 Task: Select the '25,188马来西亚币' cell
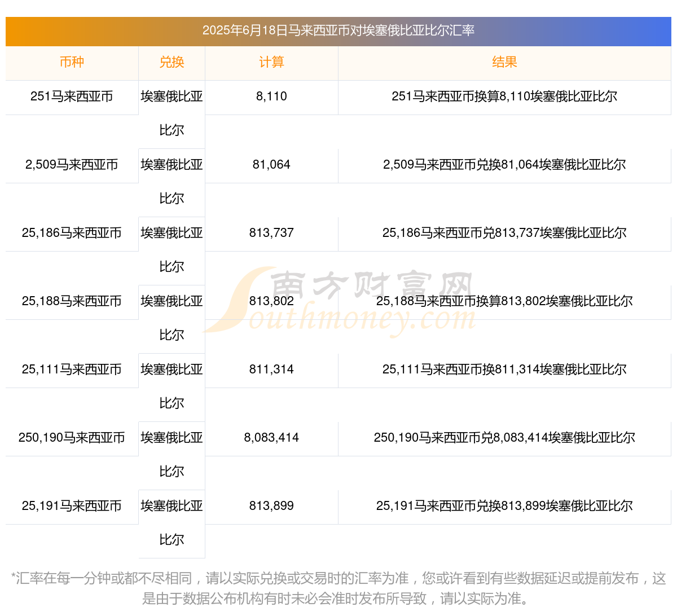[x=72, y=301]
